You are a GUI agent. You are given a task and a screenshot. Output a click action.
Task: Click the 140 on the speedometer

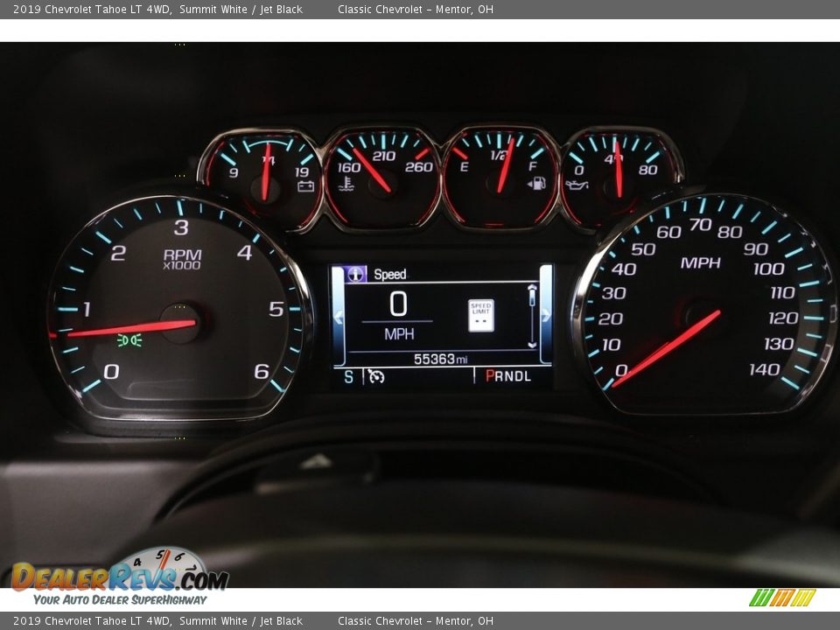tap(764, 369)
